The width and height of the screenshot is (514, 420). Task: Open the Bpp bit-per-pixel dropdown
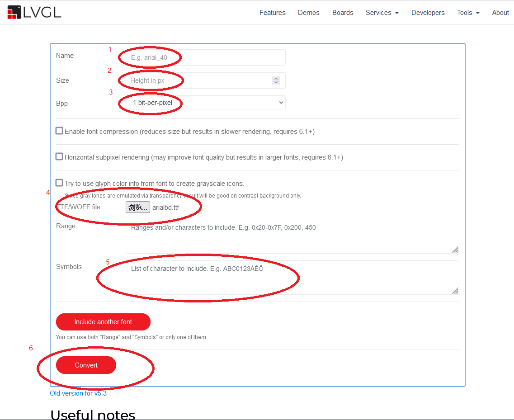click(206, 103)
